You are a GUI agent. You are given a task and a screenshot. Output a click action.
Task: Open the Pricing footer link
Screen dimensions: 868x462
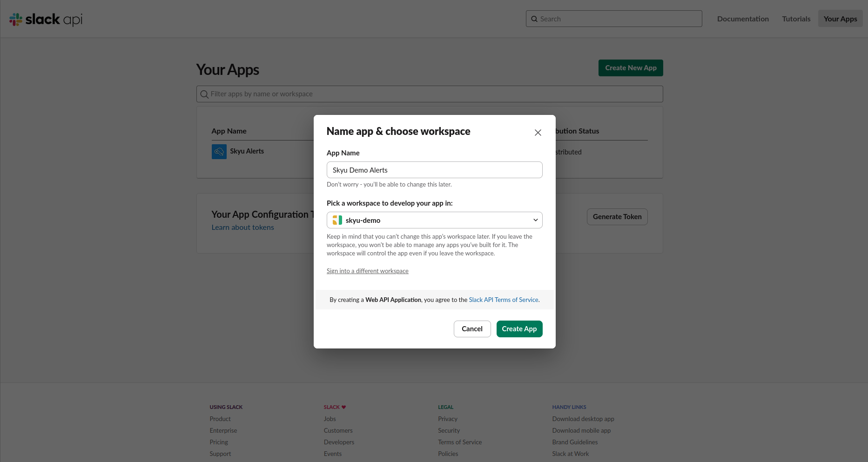click(x=219, y=442)
